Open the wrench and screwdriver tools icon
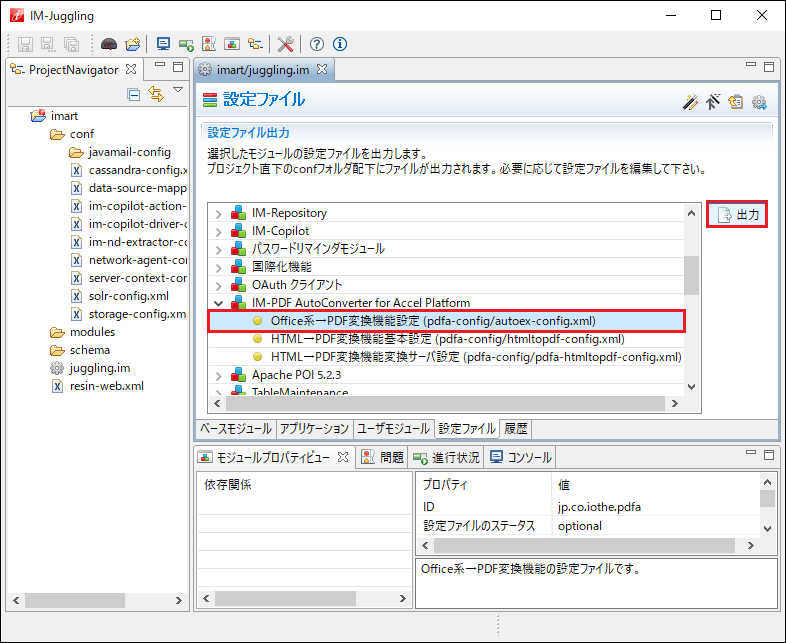 coord(286,44)
